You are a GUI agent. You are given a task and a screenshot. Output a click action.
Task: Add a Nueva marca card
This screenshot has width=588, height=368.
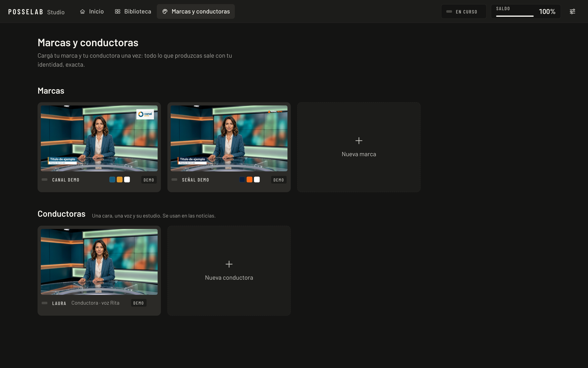(359, 147)
